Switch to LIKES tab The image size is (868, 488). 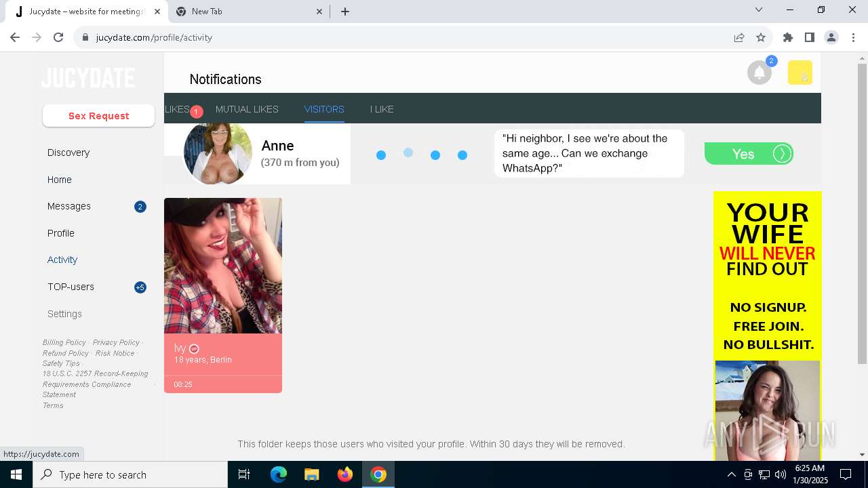pos(177,109)
